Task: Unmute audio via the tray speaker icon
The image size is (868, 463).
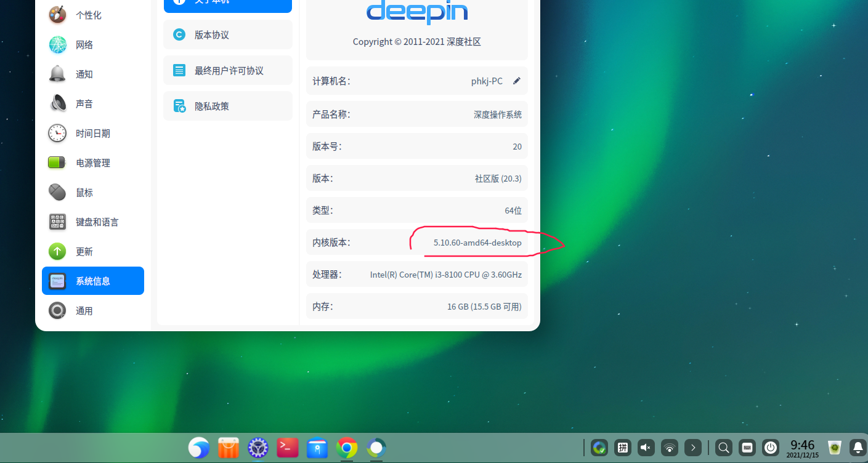Action: pyautogui.click(x=646, y=448)
